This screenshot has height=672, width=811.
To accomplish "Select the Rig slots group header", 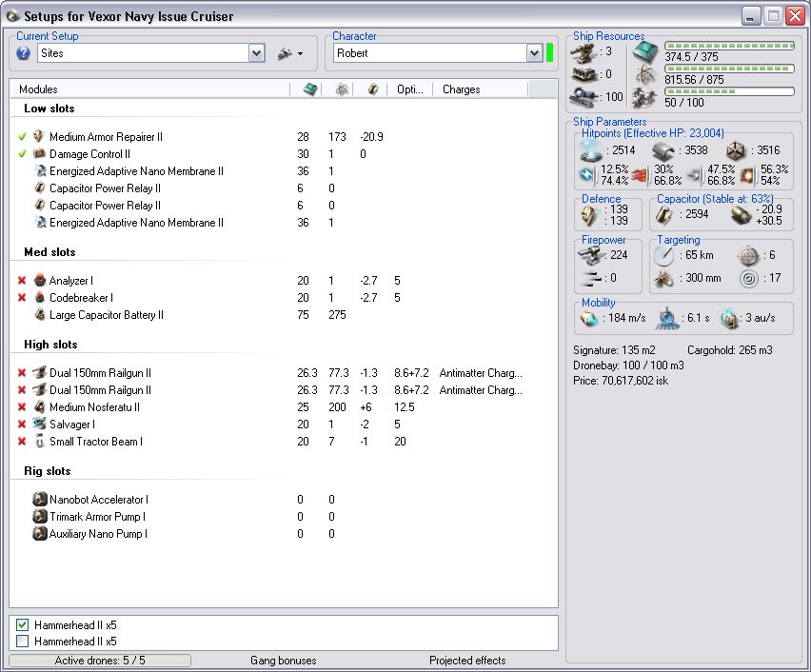I will pos(47,471).
